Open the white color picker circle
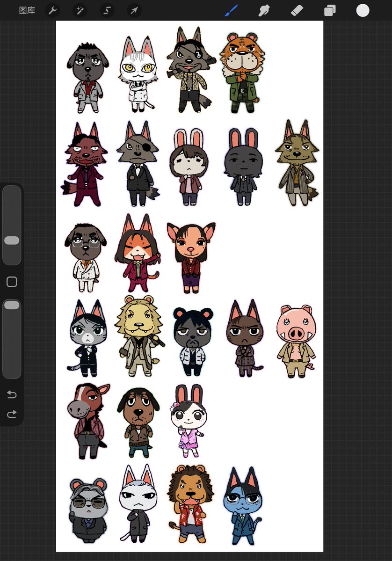Viewport: 392px width, 561px height. (363, 10)
